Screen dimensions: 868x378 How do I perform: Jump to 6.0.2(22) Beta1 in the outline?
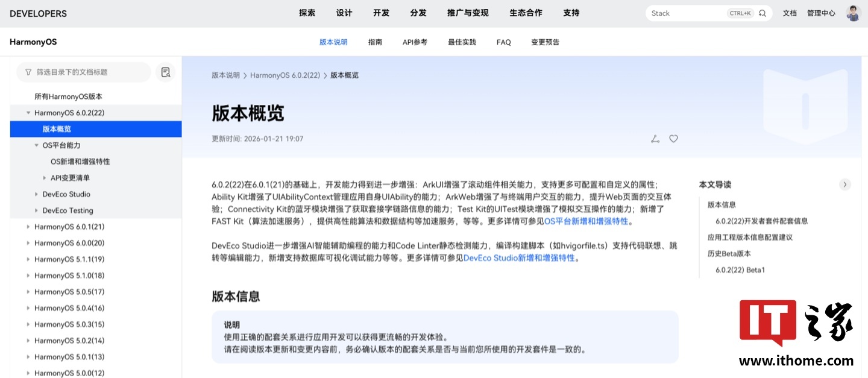point(740,270)
